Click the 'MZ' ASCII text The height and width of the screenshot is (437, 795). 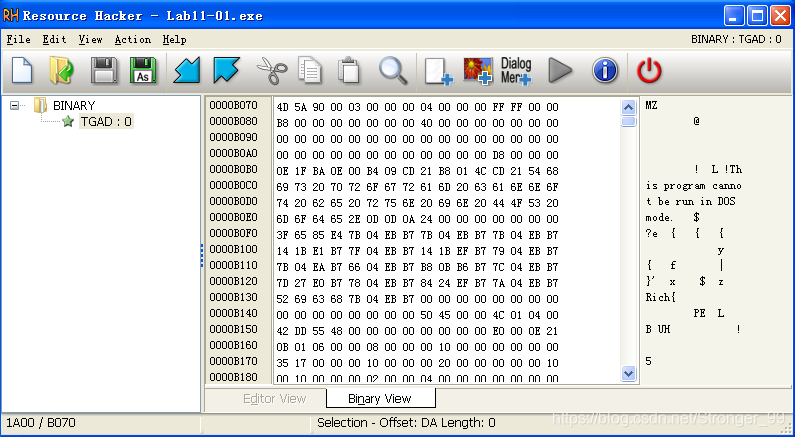[652, 105]
